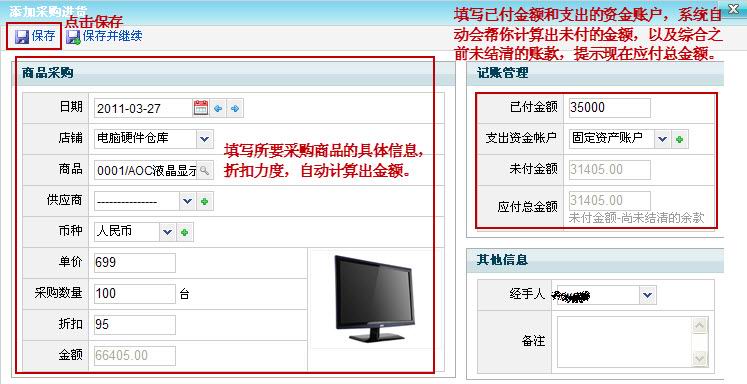This screenshot has width=747, height=384.
Task: Click the 商品 product input field
Action: pos(146,170)
